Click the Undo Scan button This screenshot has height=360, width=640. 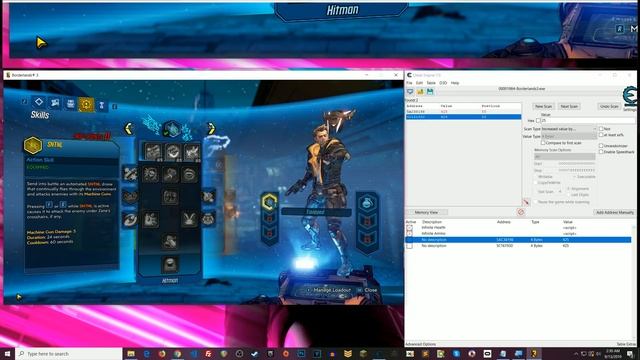[609, 106]
